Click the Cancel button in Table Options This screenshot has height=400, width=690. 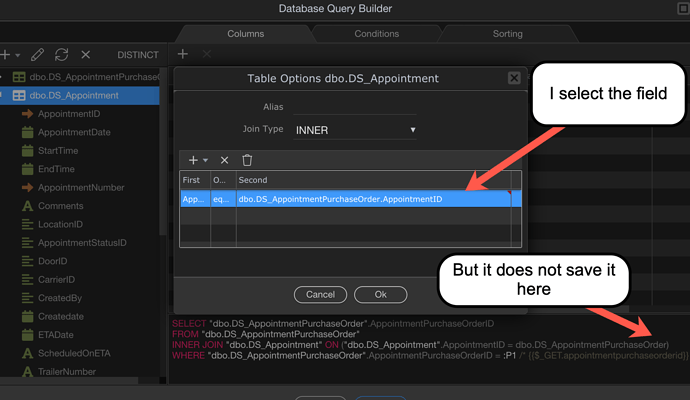320,295
